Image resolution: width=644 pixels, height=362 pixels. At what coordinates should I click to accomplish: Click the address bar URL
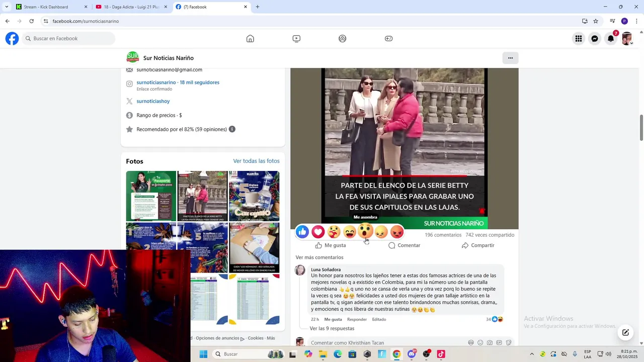86,21
